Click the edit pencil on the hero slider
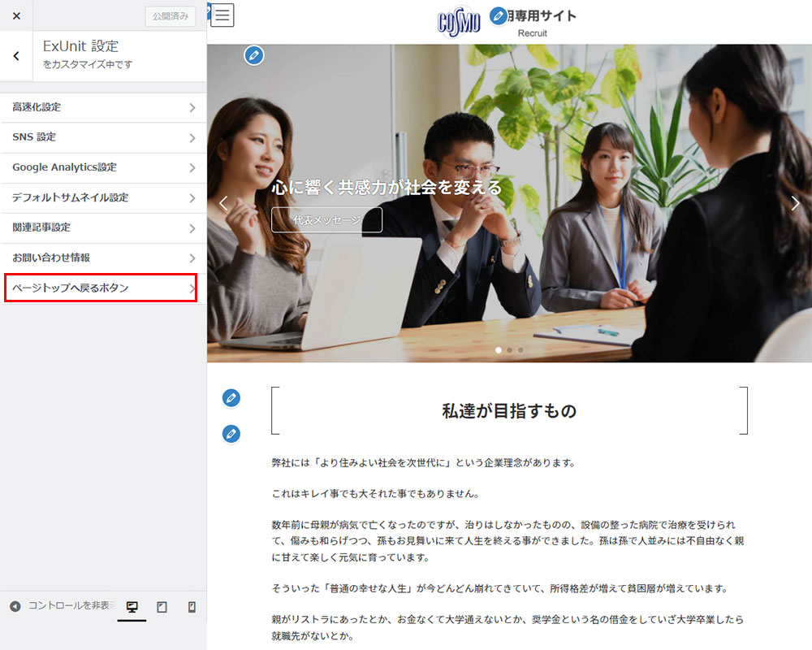This screenshot has height=650, width=812. coord(254,55)
